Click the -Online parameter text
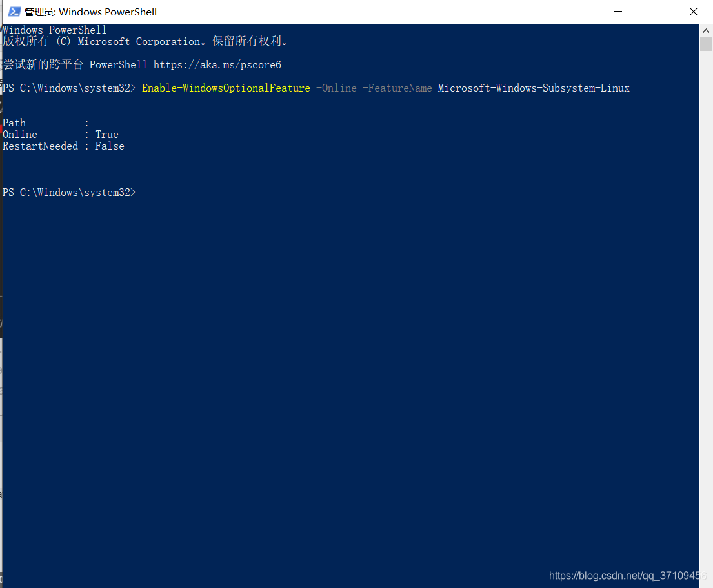Viewport: 713px width, 588px height. pyautogui.click(x=336, y=88)
